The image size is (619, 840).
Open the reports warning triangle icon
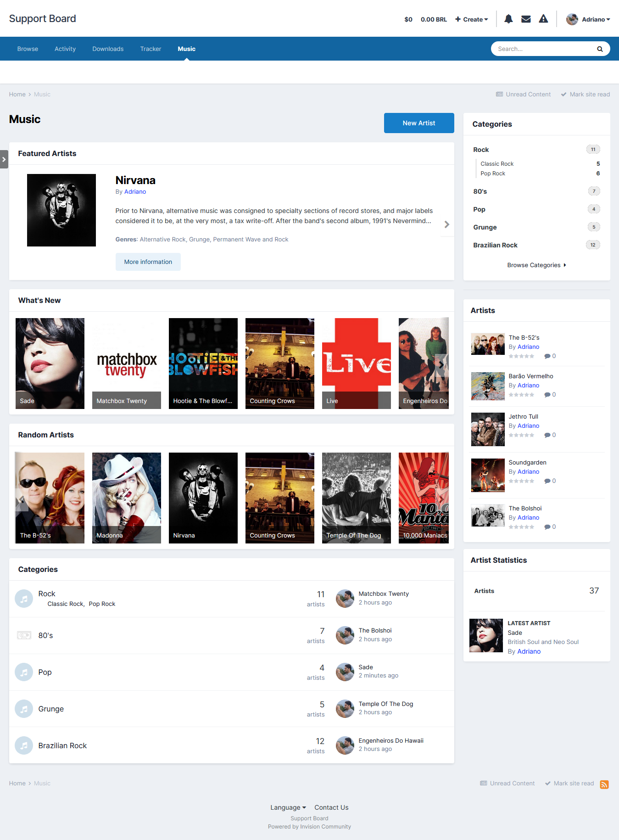[543, 19]
